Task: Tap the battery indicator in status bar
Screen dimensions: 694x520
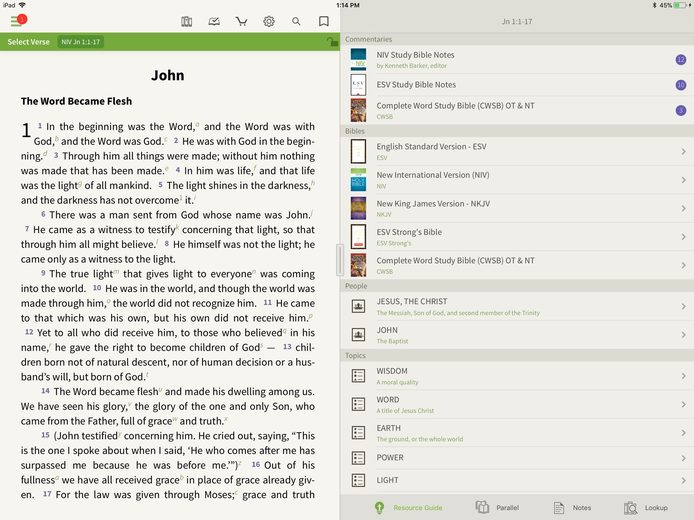Action: point(682,5)
